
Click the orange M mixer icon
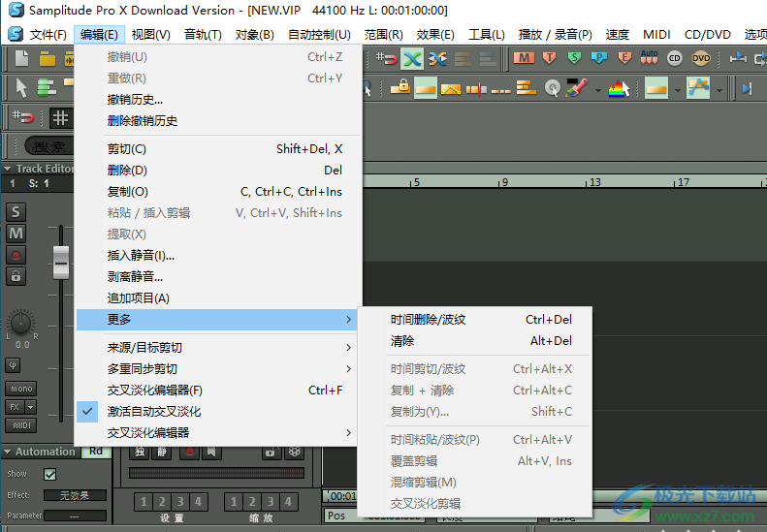click(x=524, y=59)
